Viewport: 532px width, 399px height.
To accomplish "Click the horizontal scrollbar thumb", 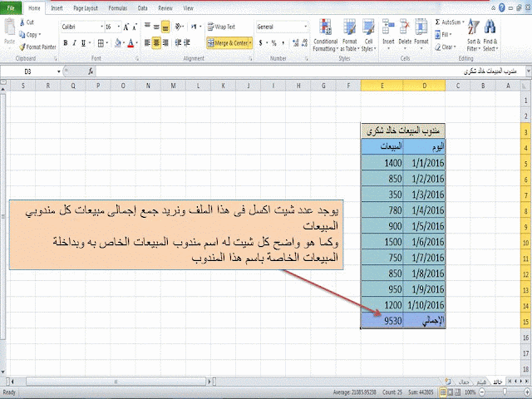I will (x=116, y=382).
